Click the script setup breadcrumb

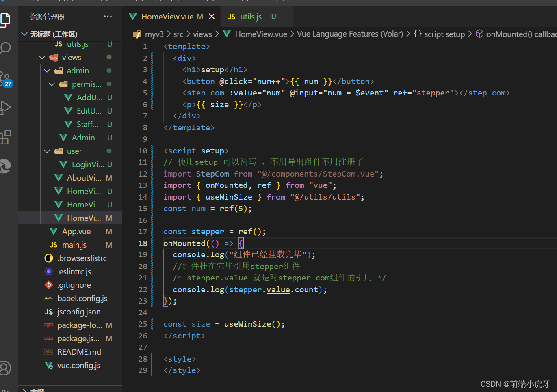[444, 34]
